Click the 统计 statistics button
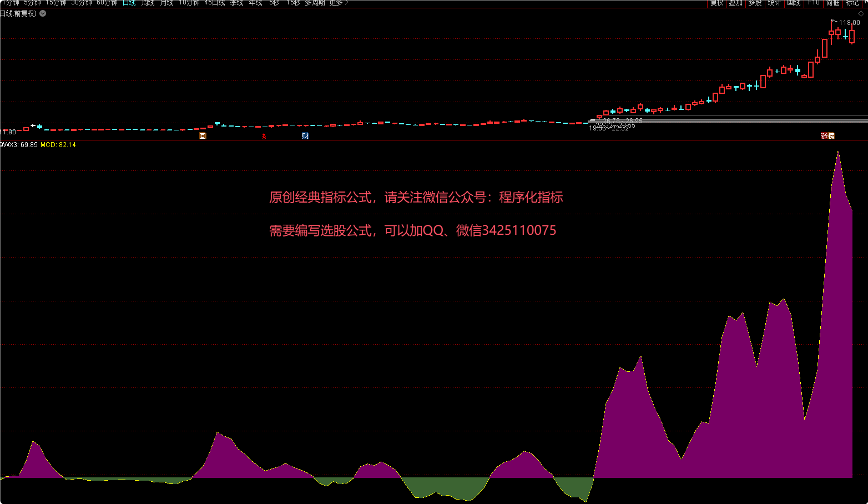Viewport: 868px width, 504px height. pos(774,3)
